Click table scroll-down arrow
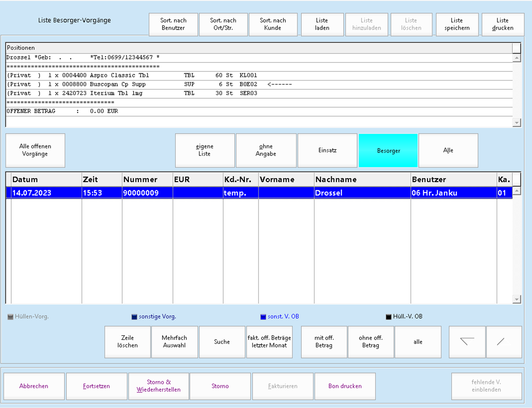Screen dimensions: 532x408 click(517, 299)
